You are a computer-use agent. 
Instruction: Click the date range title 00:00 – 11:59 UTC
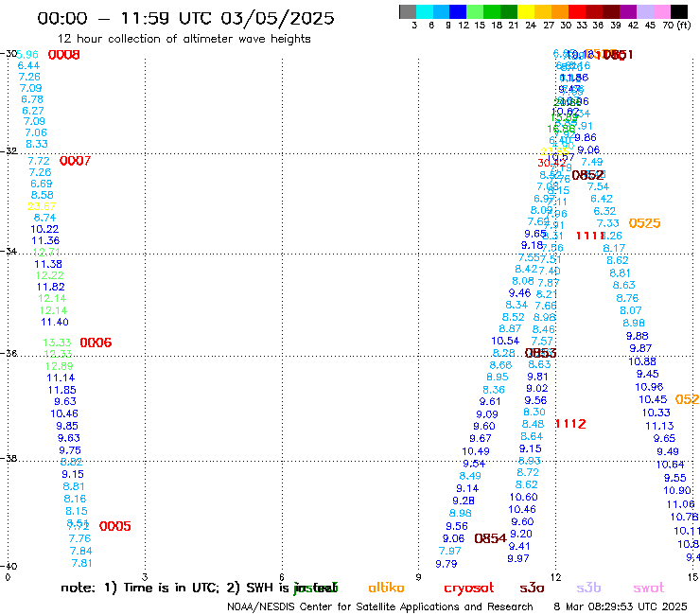(185, 18)
